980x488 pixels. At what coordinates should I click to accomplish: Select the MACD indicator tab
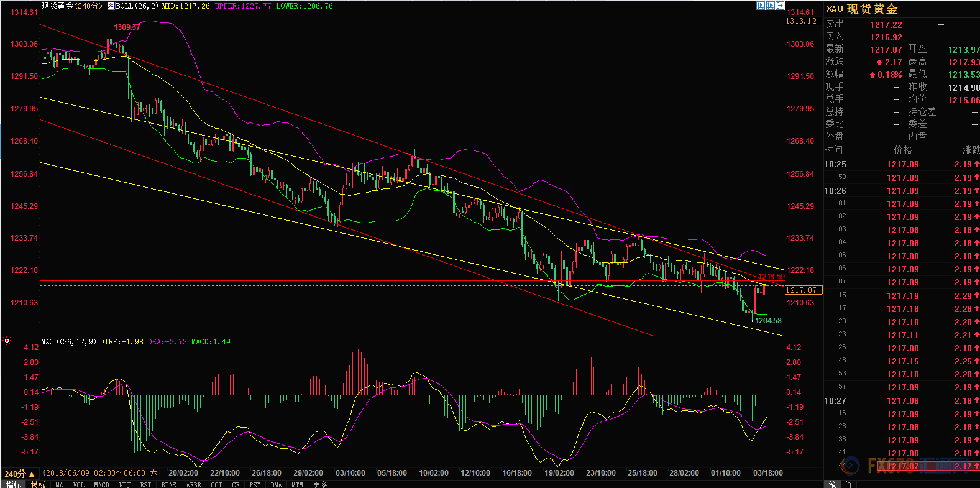click(x=101, y=484)
